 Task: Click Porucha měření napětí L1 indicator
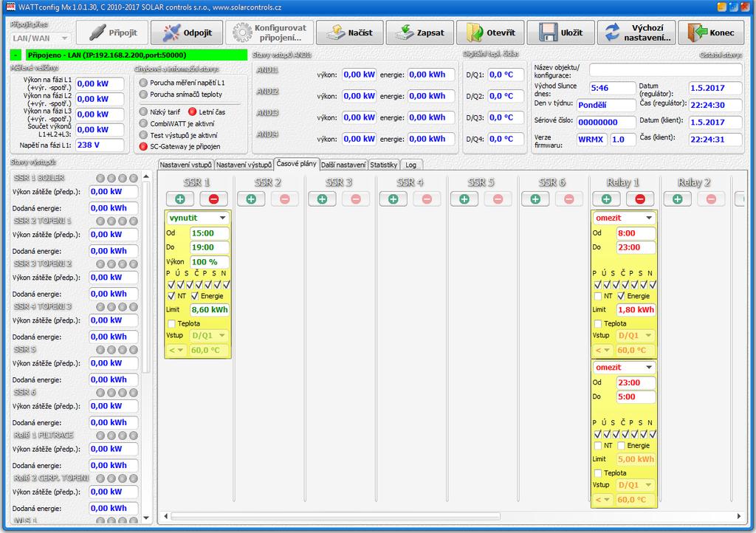pos(143,83)
